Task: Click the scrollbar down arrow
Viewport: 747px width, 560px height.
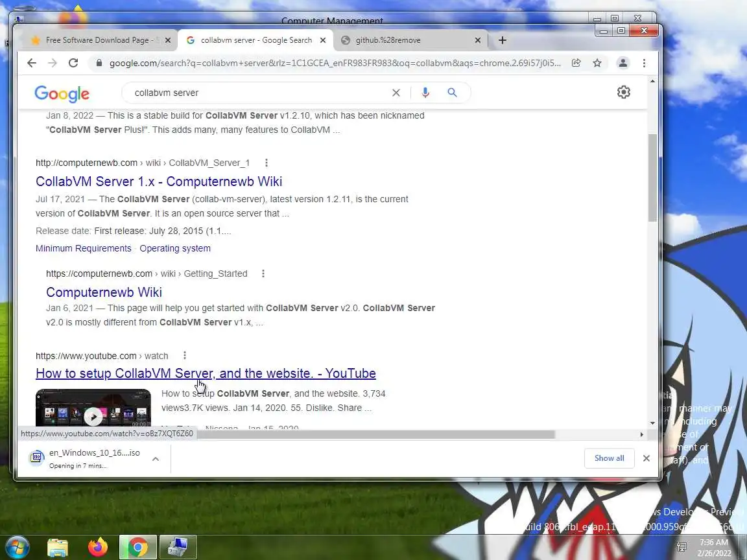Action: click(x=652, y=423)
